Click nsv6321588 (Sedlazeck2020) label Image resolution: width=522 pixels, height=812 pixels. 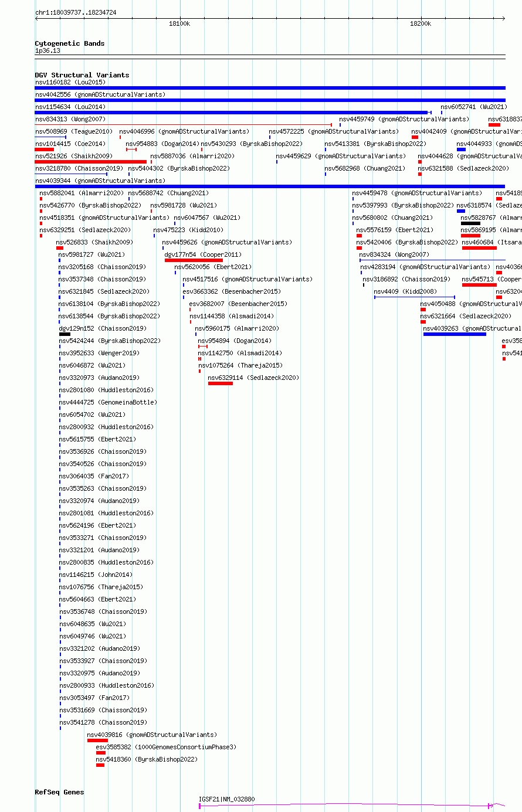coord(463,168)
